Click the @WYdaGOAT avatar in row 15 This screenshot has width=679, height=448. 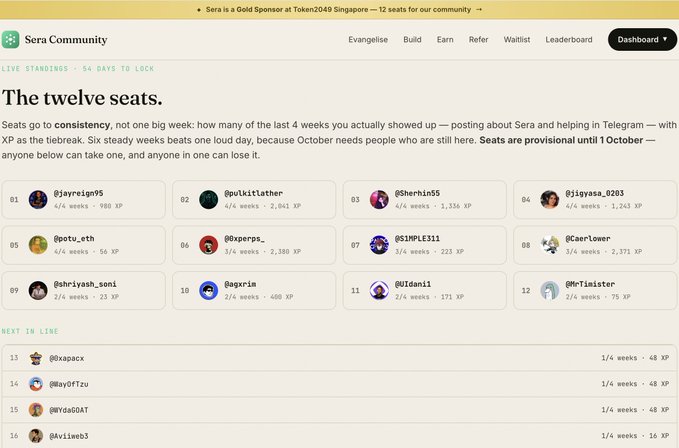point(36,410)
